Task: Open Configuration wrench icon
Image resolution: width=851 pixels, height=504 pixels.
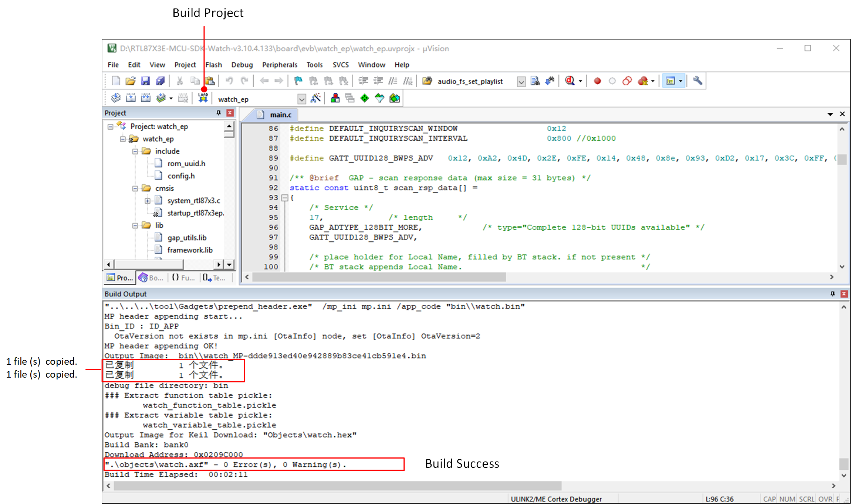Action: pyautogui.click(x=698, y=81)
